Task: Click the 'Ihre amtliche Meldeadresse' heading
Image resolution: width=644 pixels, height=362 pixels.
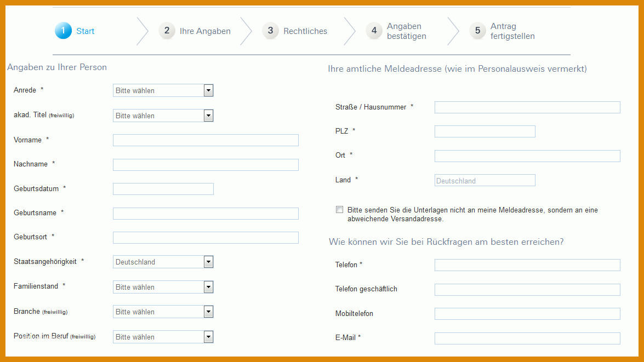Action: 457,69
